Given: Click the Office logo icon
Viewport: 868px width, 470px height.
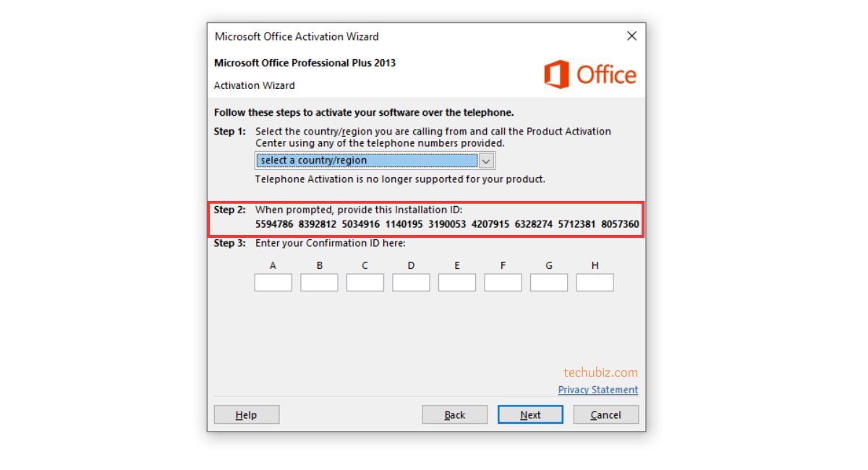Looking at the screenshot, I should (x=556, y=75).
